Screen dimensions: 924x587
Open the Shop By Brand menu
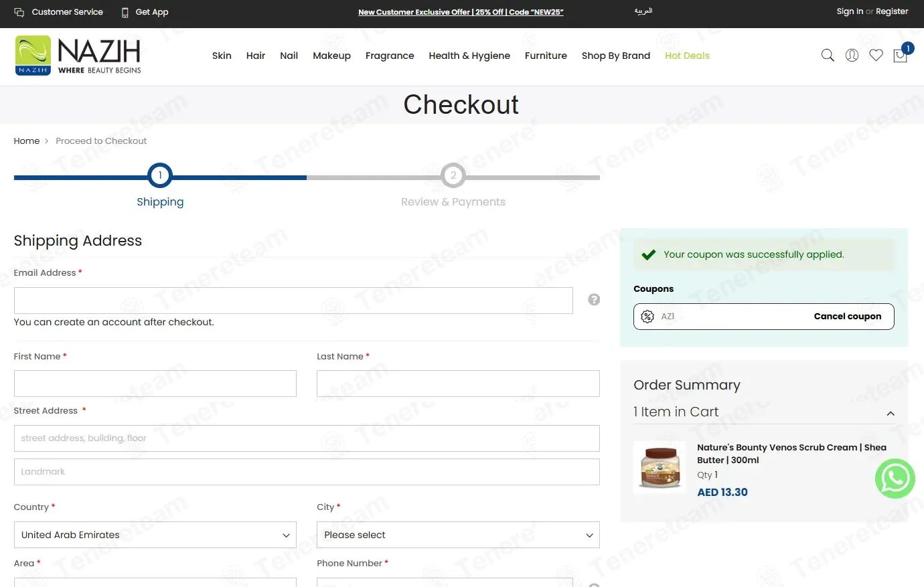(616, 56)
